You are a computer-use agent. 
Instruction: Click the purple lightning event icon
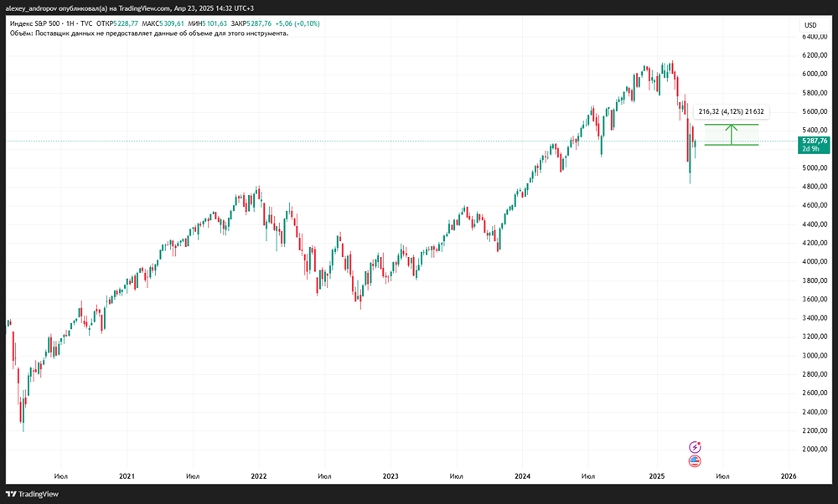[695, 447]
